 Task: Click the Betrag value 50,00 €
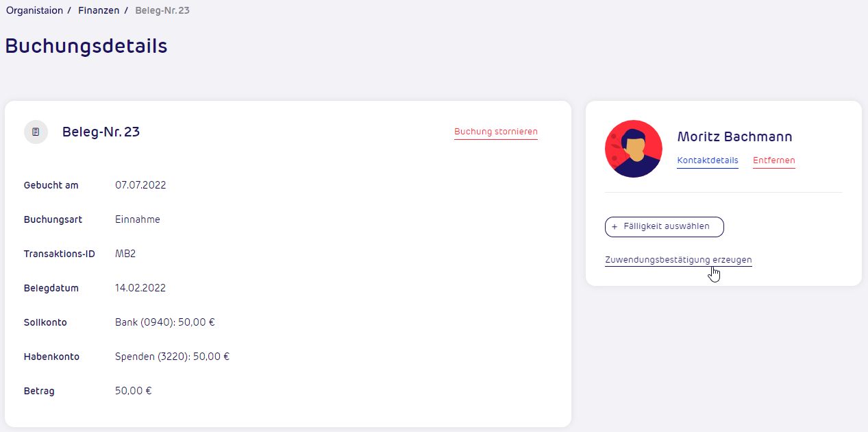coord(133,391)
